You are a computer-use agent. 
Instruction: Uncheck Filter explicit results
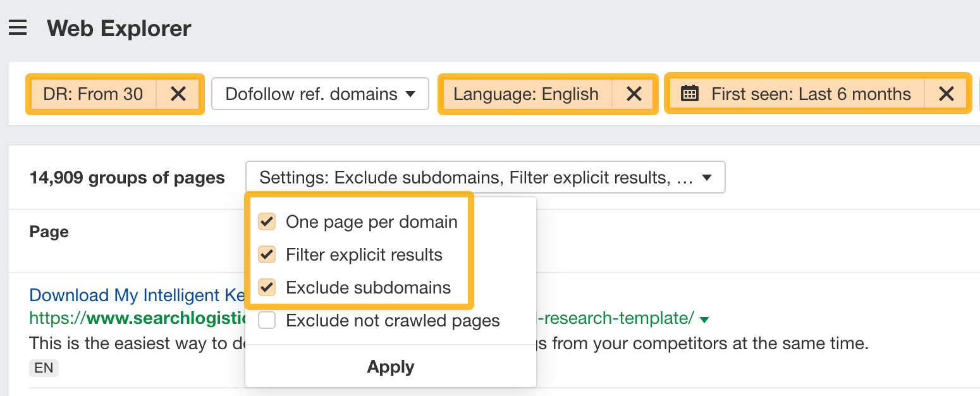(x=267, y=254)
